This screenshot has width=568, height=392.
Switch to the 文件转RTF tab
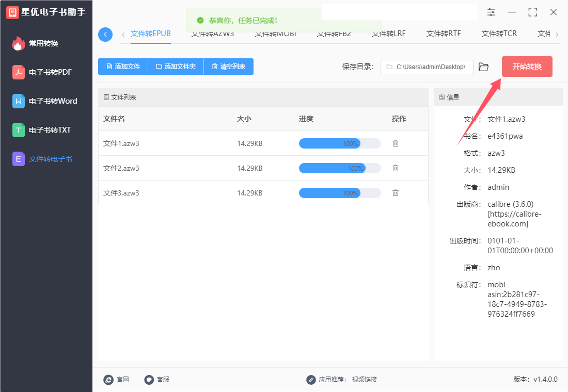[444, 34]
